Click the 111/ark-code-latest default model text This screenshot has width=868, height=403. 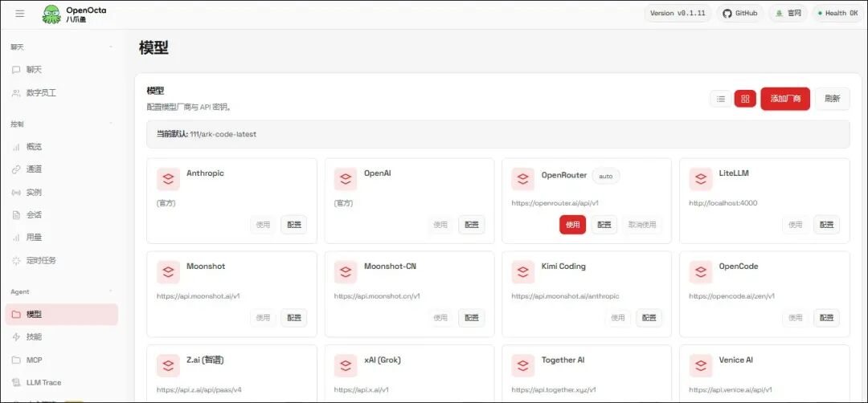click(223, 134)
